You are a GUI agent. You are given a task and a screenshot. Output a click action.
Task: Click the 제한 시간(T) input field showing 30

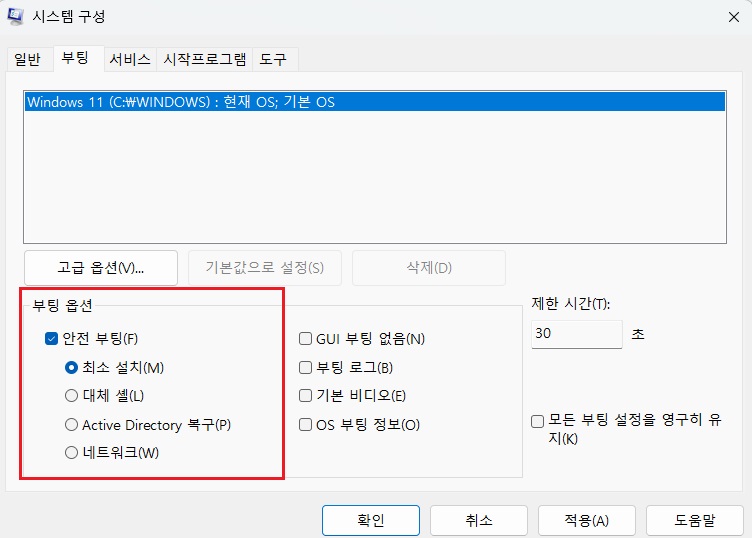[576, 334]
